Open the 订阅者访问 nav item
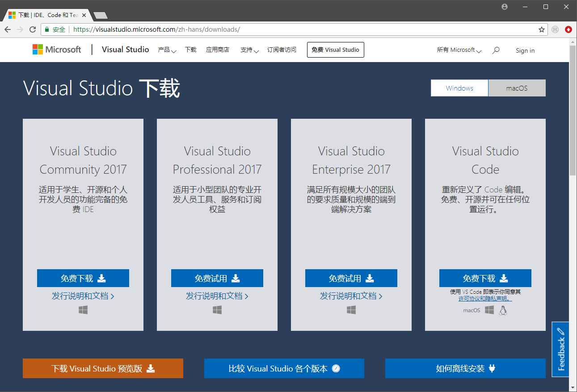577x392 pixels. coord(282,50)
